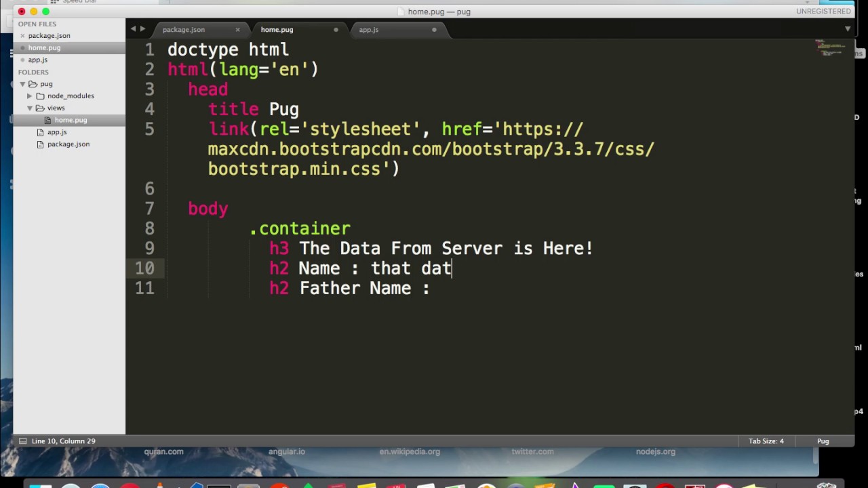Launch Safari from the Dock
This screenshot has width=868, height=488.
[100, 485]
